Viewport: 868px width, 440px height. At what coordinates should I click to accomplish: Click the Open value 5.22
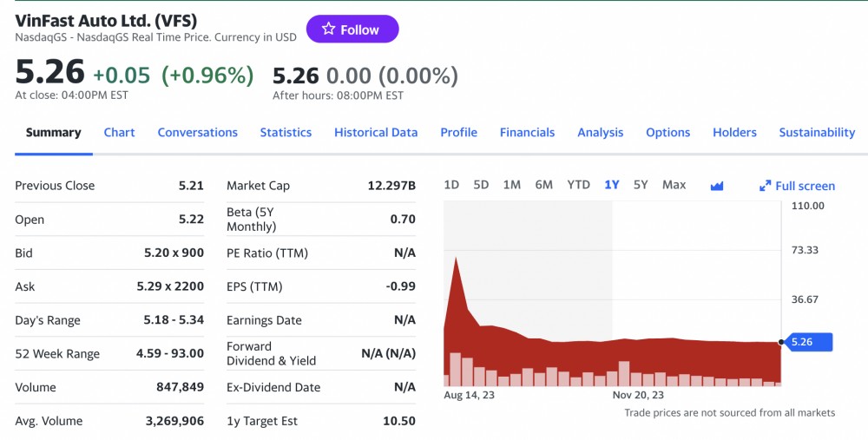(191, 220)
